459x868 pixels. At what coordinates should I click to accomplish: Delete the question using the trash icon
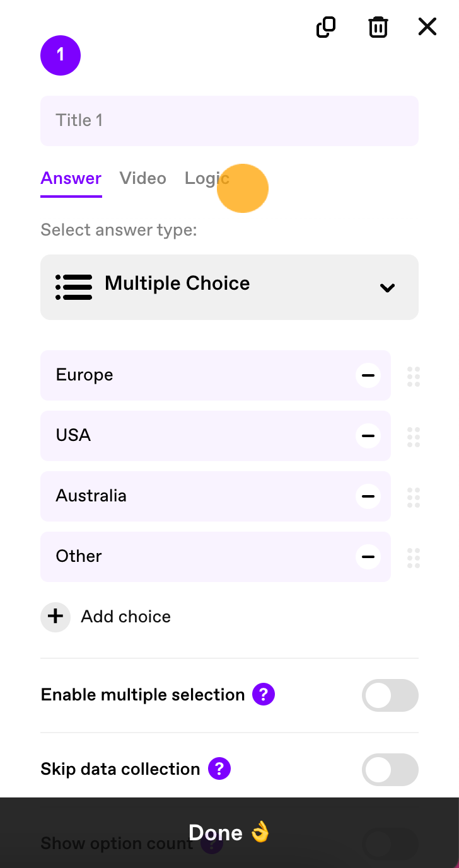click(x=378, y=27)
